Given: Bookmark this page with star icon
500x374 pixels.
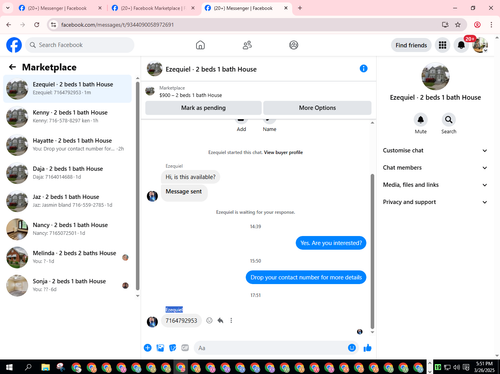Looking at the screenshot, I should click(x=458, y=25).
